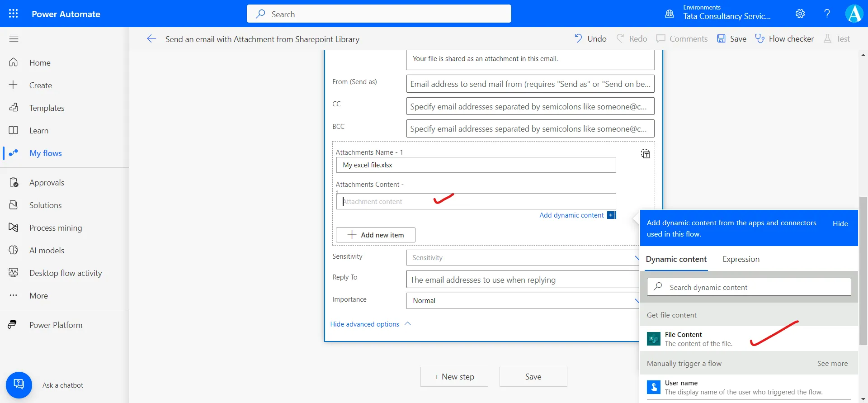Click the More ellipsis icon in sidebar
The image size is (868, 403).
click(x=14, y=295)
